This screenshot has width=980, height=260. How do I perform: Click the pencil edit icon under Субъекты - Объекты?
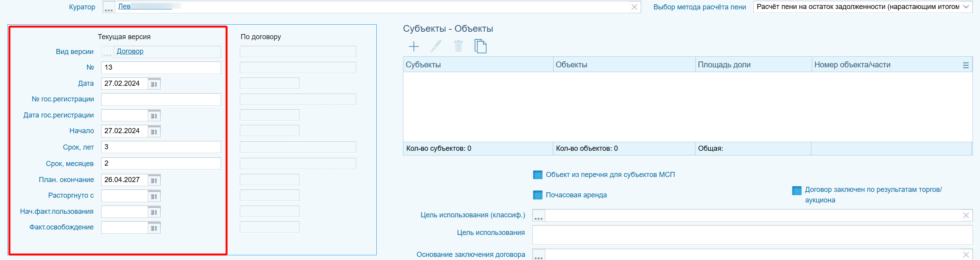[436, 46]
